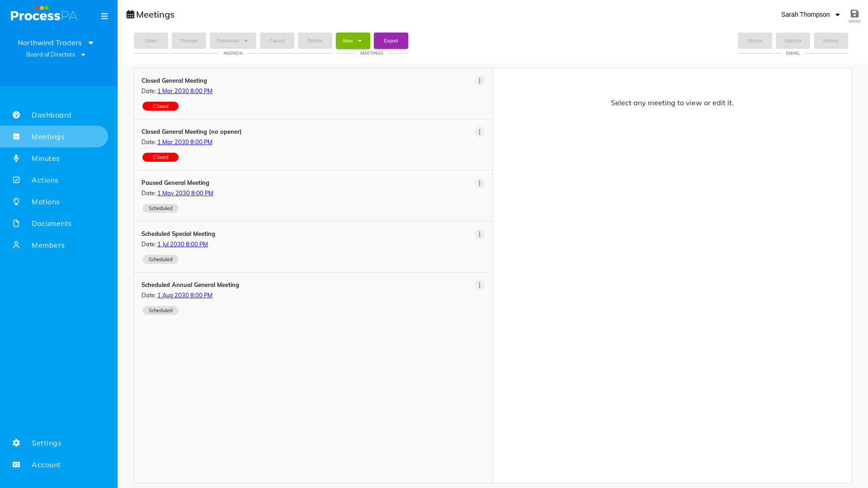868x488 pixels.
Task: Select the Scheduled Annual General Meeting item
Action: coord(313,298)
